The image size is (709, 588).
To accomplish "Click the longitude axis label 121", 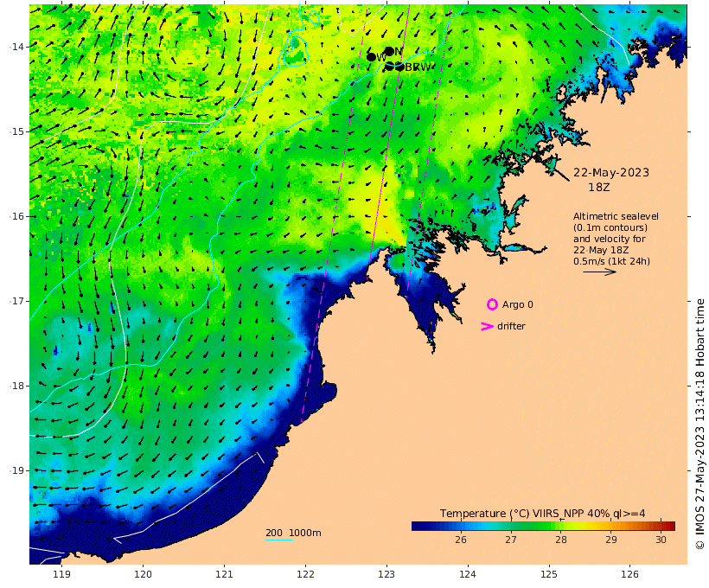I will 224,574.
